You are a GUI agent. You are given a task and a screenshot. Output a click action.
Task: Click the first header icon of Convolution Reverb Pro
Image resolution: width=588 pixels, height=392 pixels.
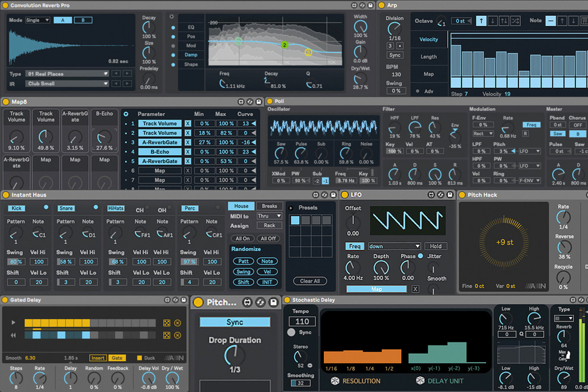point(354,5)
